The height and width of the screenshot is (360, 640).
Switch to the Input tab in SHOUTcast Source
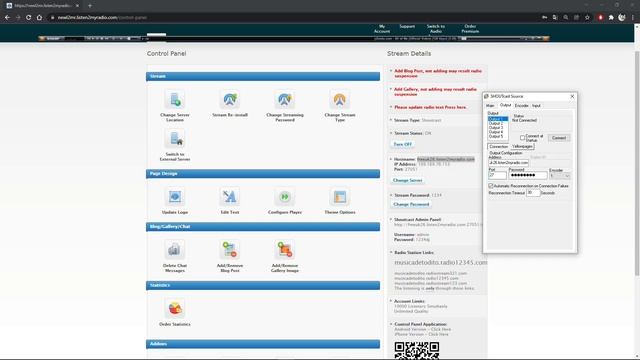pyautogui.click(x=536, y=106)
